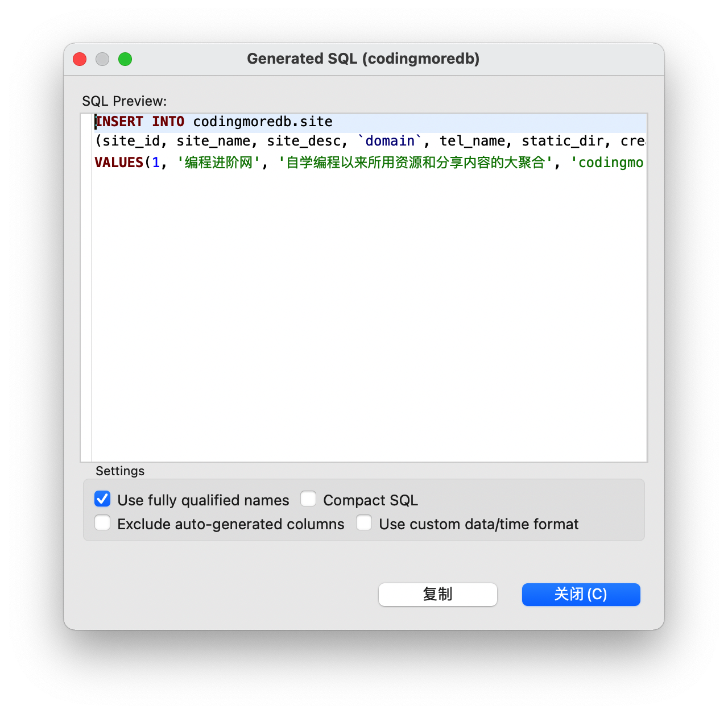The image size is (728, 714).
Task: Click the static_dir column text
Action: tap(562, 141)
